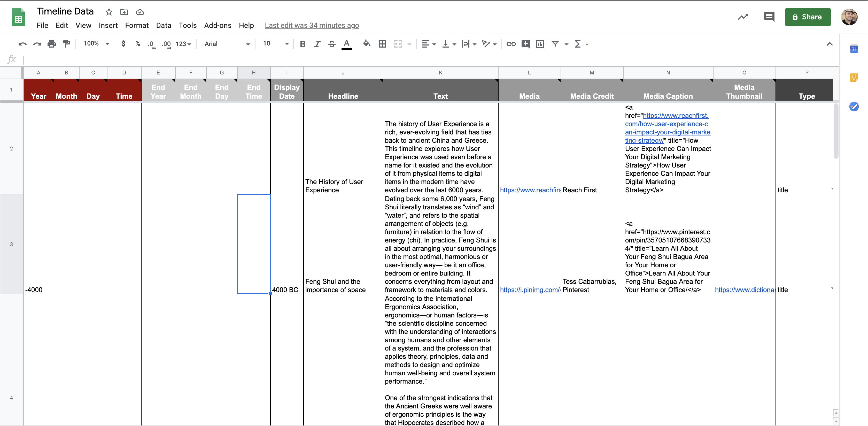The width and height of the screenshot is (868, 426).
Task: Toggle bold formatting
Action: (x=303, y=44)
